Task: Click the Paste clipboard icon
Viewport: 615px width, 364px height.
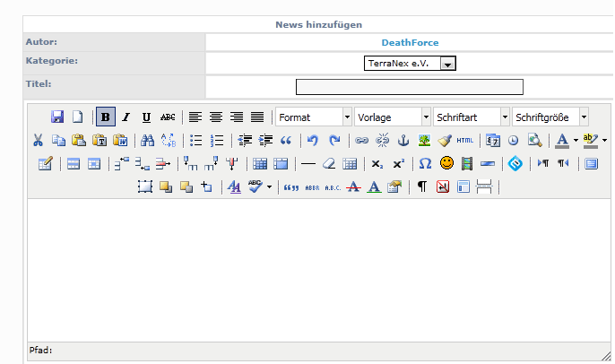Action: (79, 140)
